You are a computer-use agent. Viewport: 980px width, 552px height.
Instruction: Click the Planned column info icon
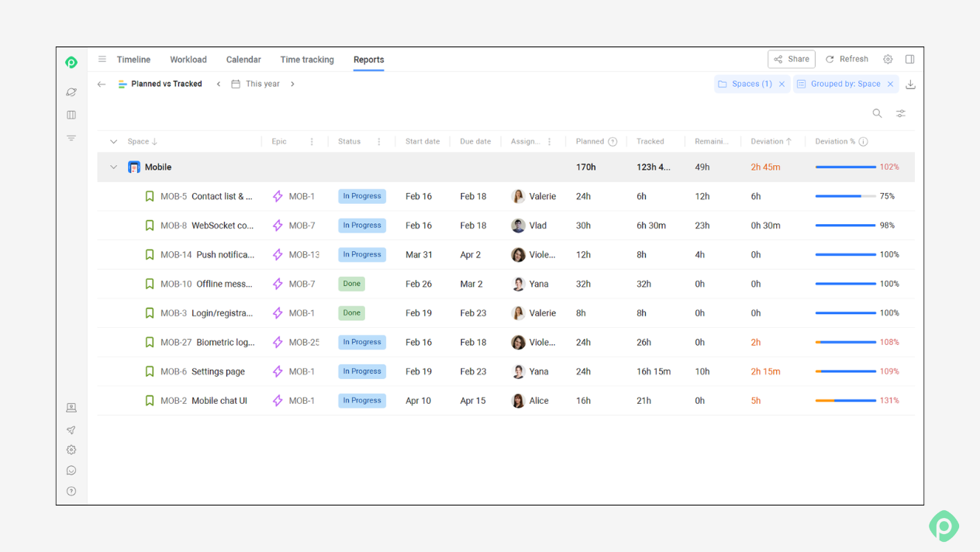point(612,142)
